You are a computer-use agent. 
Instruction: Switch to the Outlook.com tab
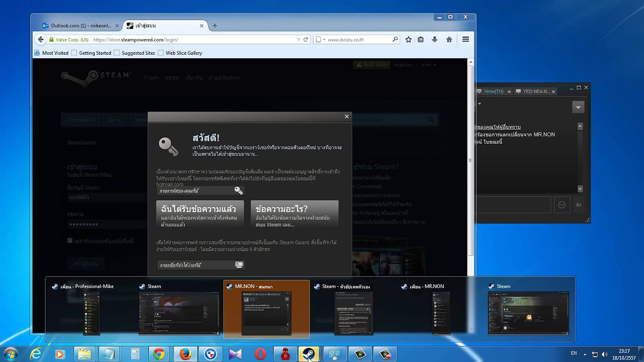[81, 26]
